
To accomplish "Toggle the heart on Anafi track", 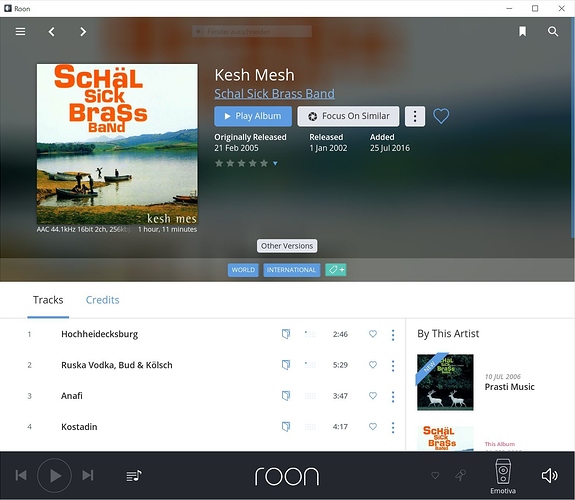I will point(373,395).
